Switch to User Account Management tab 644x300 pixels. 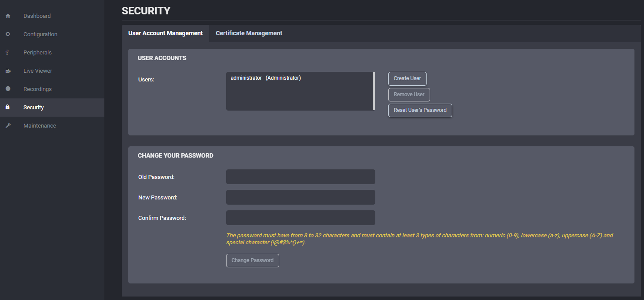[x=166, y=34]
